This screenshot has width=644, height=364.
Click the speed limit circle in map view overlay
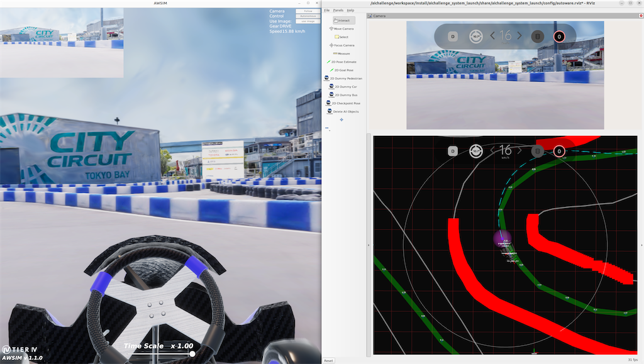tap(559, 152)
